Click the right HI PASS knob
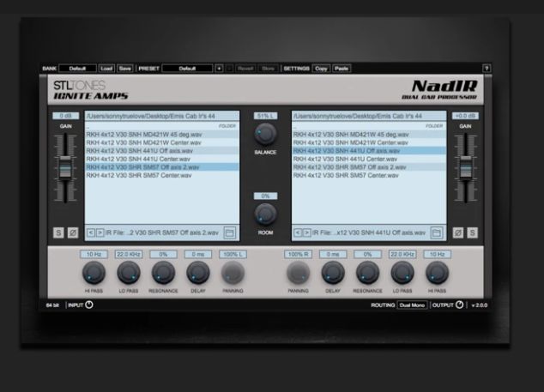The width and height of the screenshot is (544, 392). (437, 273)
